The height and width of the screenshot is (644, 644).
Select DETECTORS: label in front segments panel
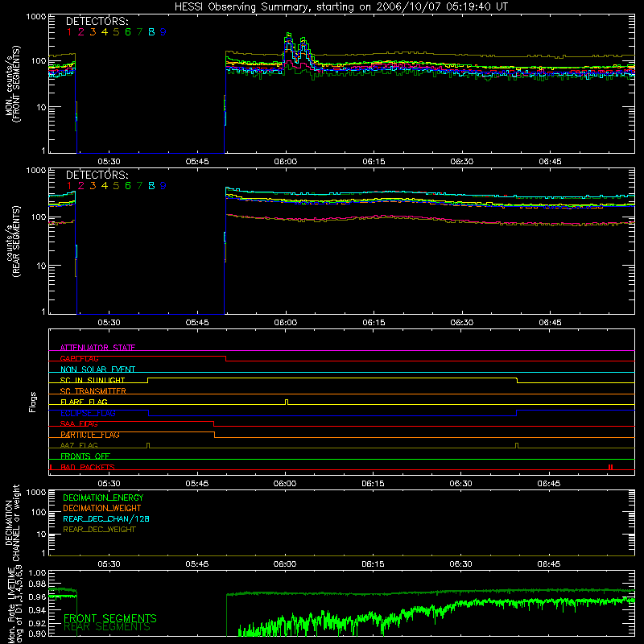(97, 21)
